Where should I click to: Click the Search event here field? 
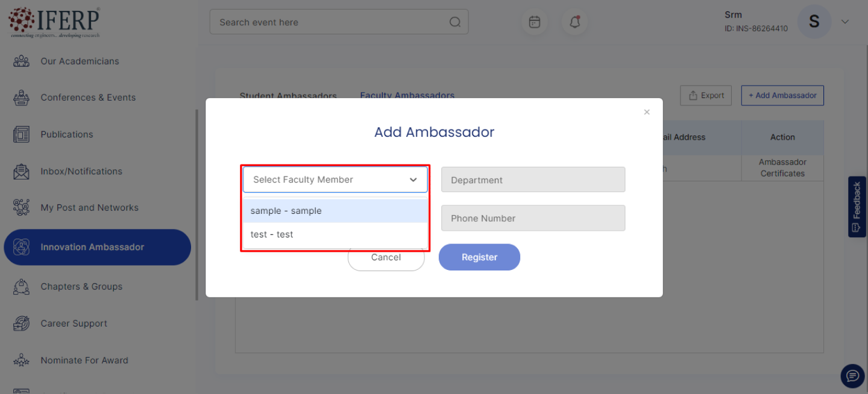coord(332,22)
